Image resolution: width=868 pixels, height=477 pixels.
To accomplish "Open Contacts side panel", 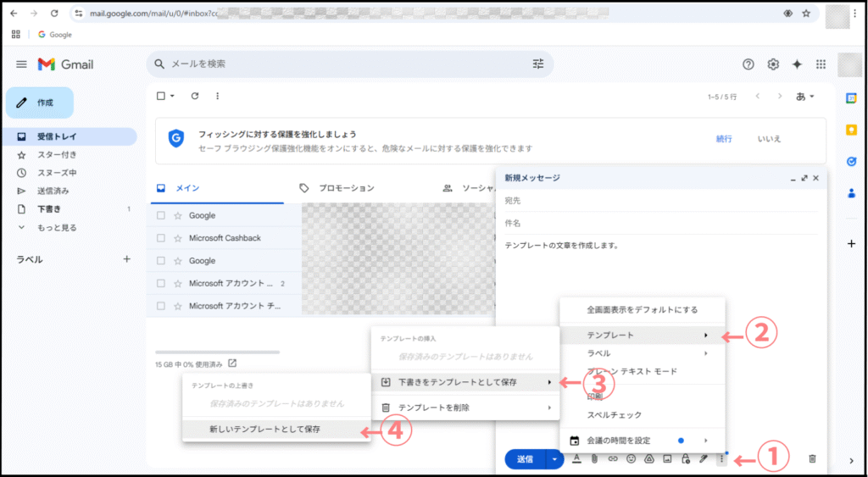I will point(851,194).
